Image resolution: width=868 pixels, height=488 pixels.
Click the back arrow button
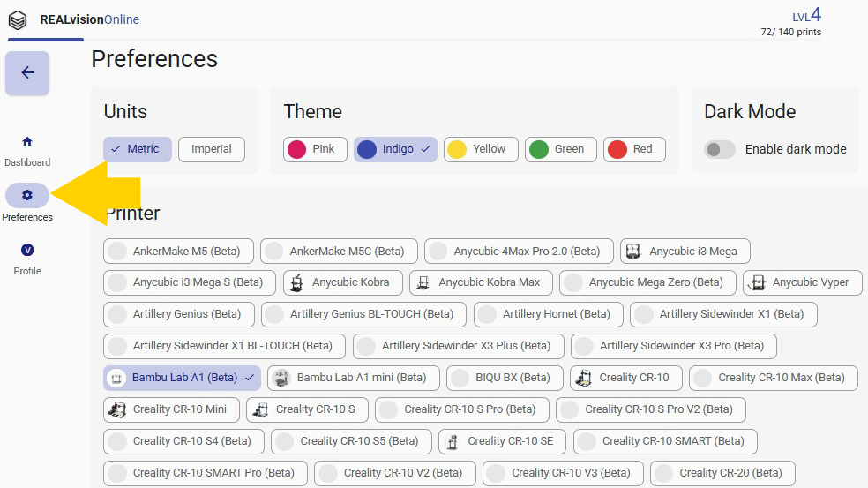[27, 72]
